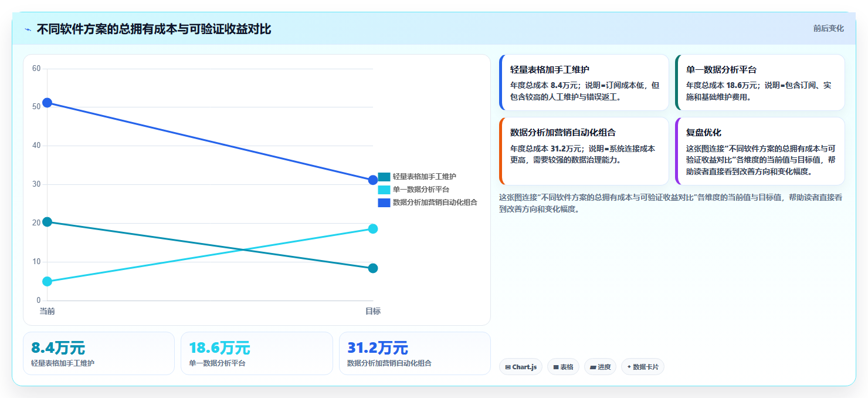Viewport: 868px width, 398px height.
Task: Select the dark blue line's 当前 data point near 51
Action: coord(47,103)
